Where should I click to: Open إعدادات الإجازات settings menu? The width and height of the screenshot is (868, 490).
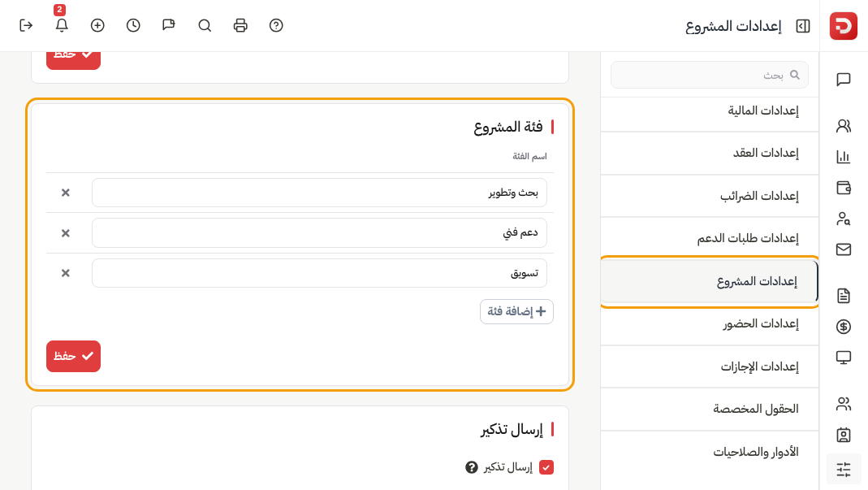pyautogui.click(x=709, y=366)
